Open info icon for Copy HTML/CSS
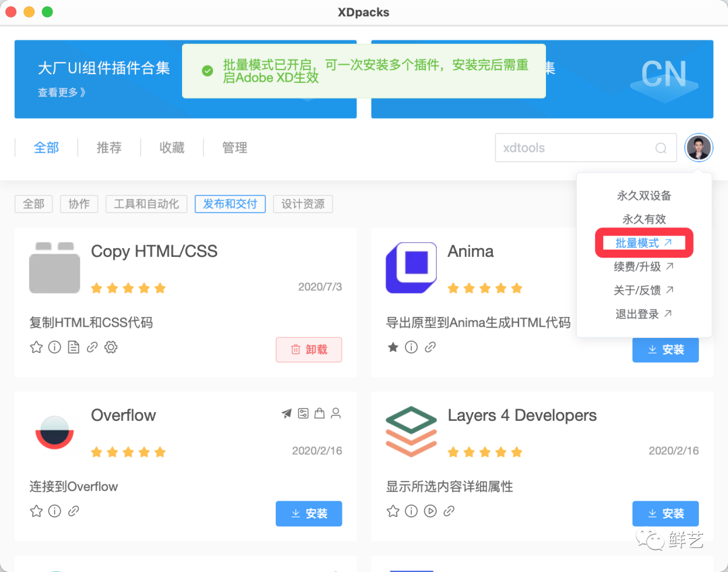This screenshot has height=572, width=728. pyautogui.click(x=55, y=347)
